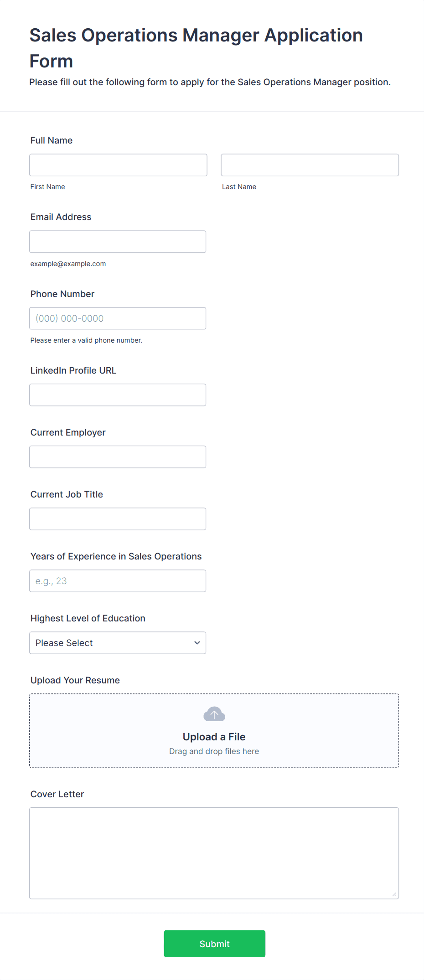Click the Education dropdown chevron arrow
Screen dimensions: 424x980
197,643
